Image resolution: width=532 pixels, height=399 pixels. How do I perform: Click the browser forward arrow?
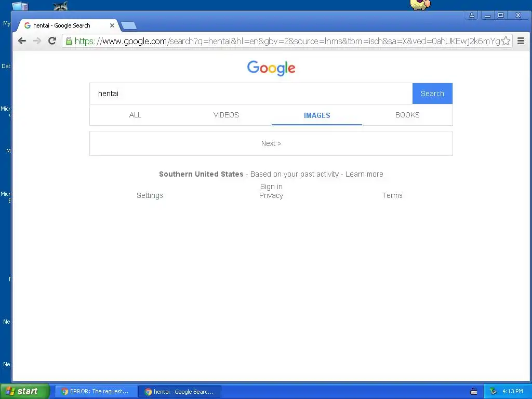tap(37, 41)
